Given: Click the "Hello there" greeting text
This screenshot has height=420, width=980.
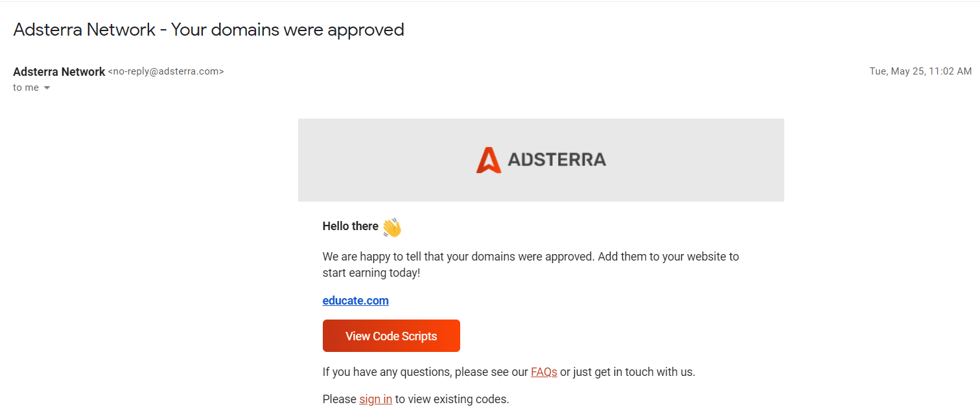Looking at the screenshot, I should [x=351, y=226].
